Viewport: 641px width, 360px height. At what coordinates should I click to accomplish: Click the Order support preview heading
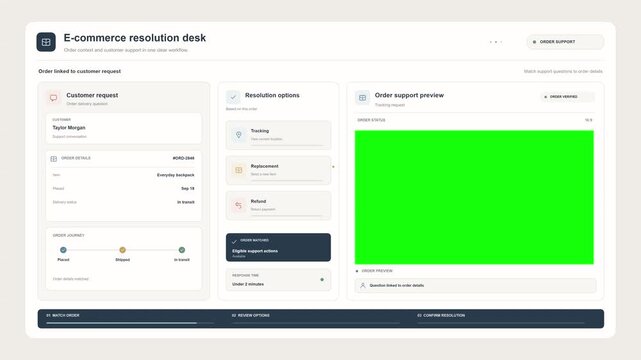click(409, 95)
